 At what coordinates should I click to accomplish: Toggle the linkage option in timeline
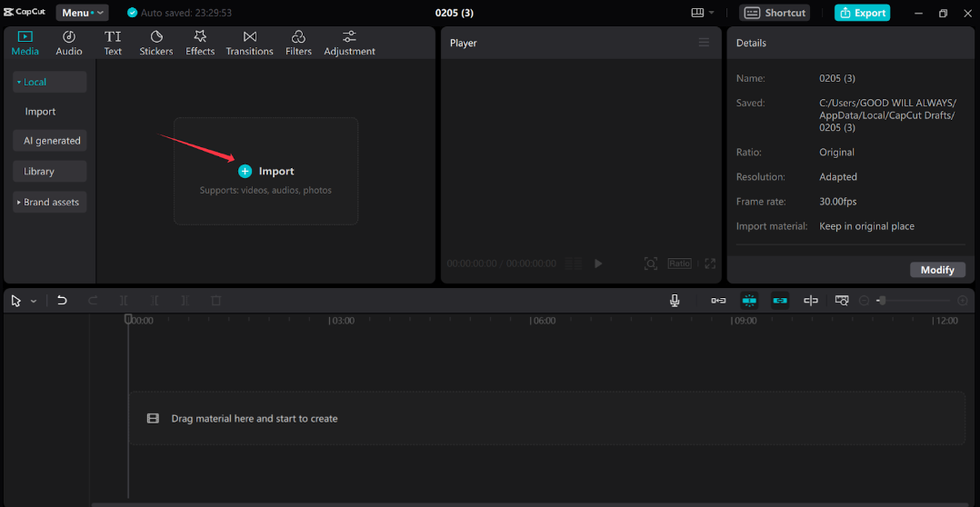pos(780,300)
